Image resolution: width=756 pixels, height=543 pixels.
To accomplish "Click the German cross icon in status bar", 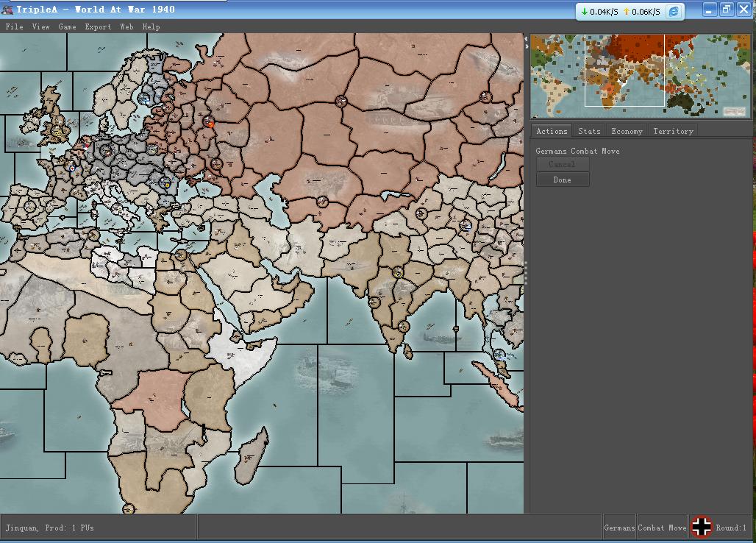I will tap(702, 526).
